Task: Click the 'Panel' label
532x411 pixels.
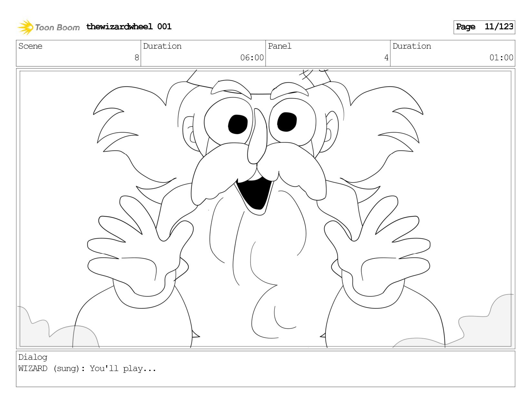Action: (280, 46)
